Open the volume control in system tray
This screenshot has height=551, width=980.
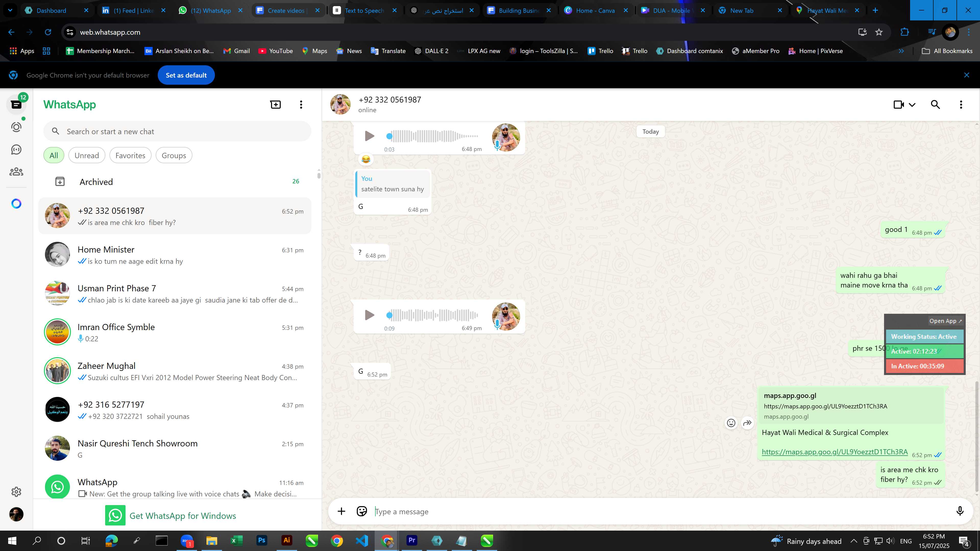890,541
